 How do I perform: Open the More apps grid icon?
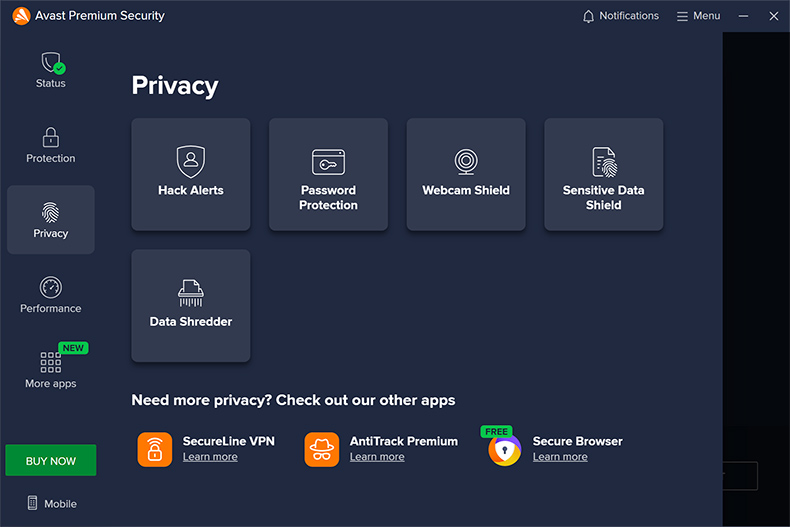click(x=50, y=362)
